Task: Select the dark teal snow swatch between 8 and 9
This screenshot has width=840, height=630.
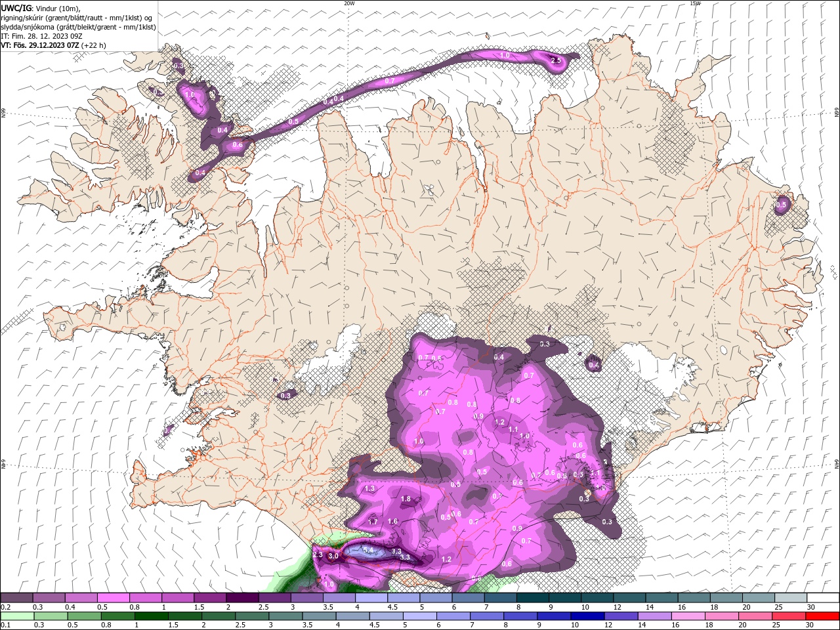Action: [x=532, y=598]
